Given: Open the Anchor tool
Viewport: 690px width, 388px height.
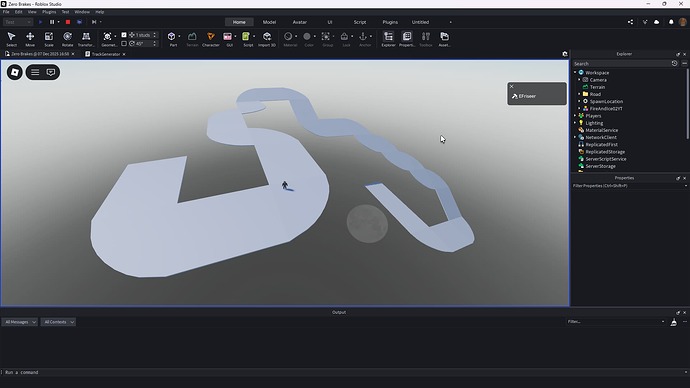Looking at the screenshot, I should [x=363, y=39].
